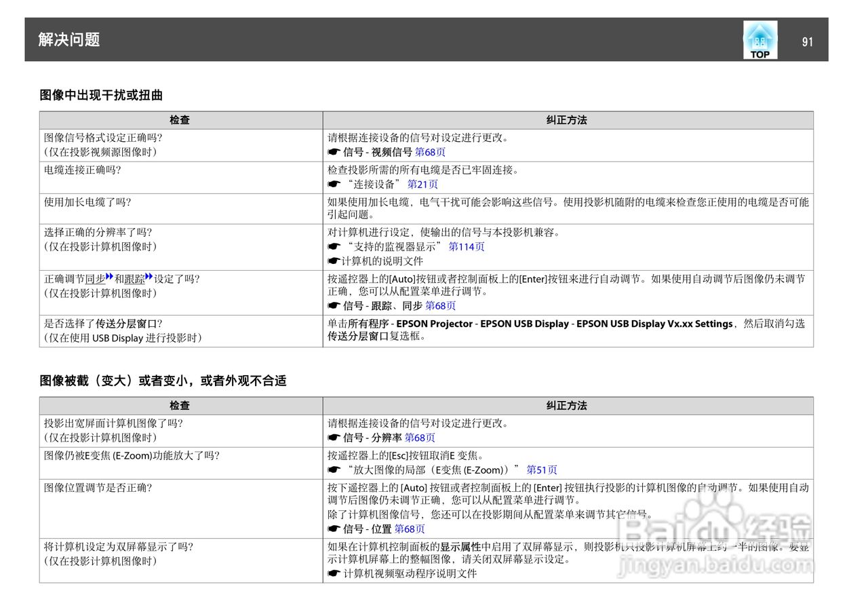868x614 pixels.
Task: Click the text 传送分层窗口复选框
Action: coord(374,336)
